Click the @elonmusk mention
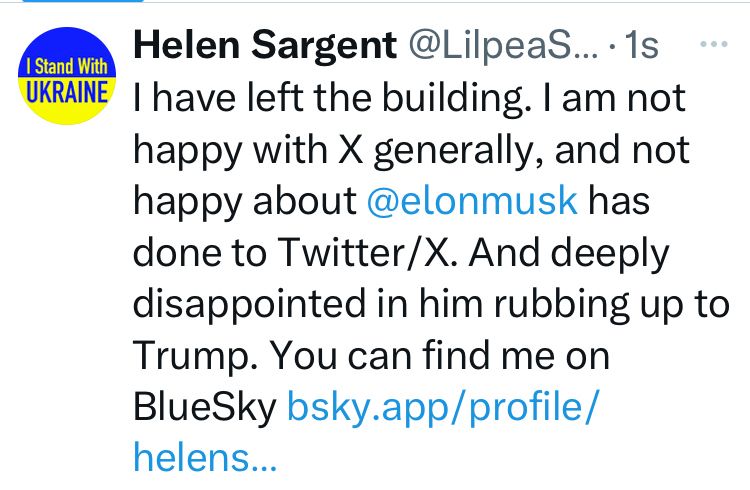750x490 pixels. pyautogui.click(x=472, y=201)
